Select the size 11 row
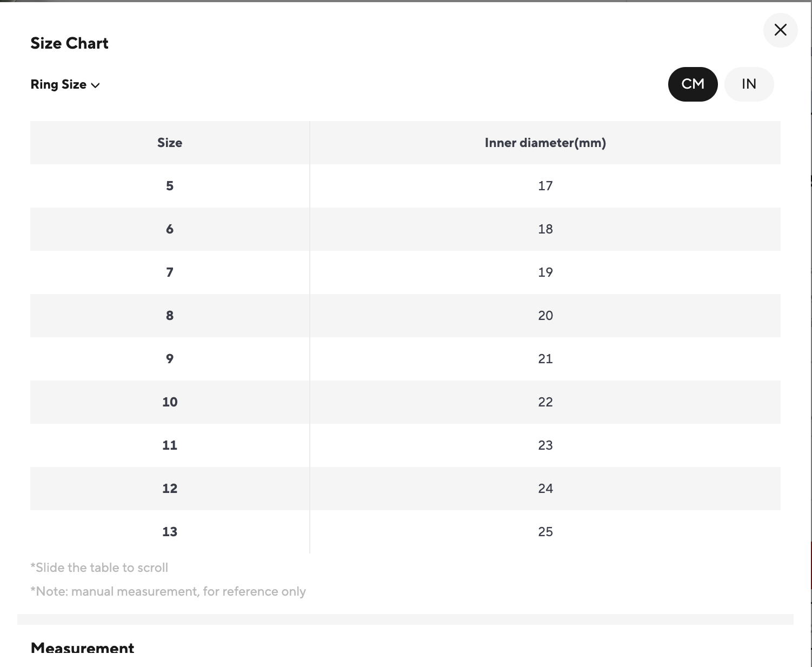Screen dimensions: 812x667 [x=170, y=445]
